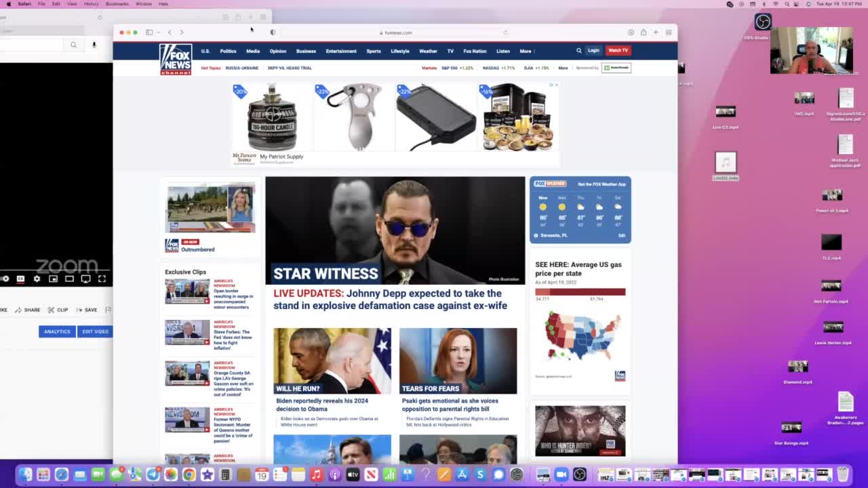Image resolution: width=868 pixels, height=488 pixels.
Task: Show downloads in front Safari window
Action: 631,33
